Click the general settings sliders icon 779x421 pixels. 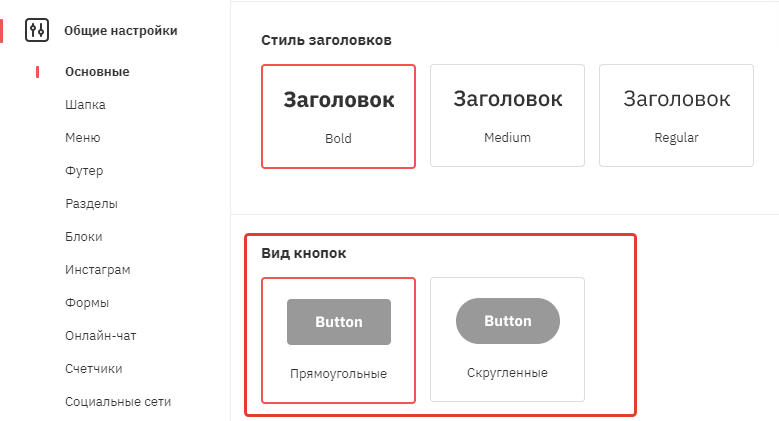pyautogui.click(x=37, y=30)
